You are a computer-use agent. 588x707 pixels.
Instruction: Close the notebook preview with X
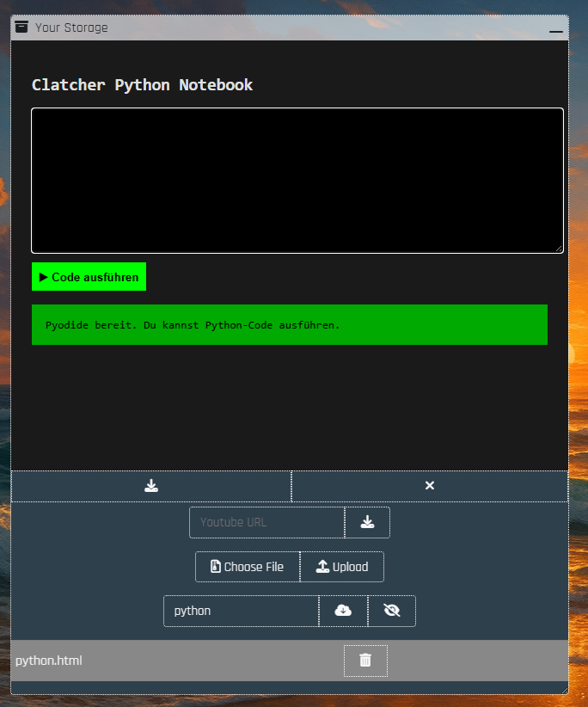(430, 486)
